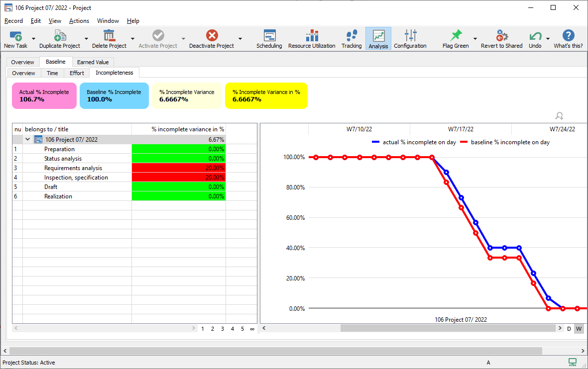Image resolution: width=588 pixels, height=369 pixels.
Task: Select the Incompleteness sub-tab
Action: [115, 73]
